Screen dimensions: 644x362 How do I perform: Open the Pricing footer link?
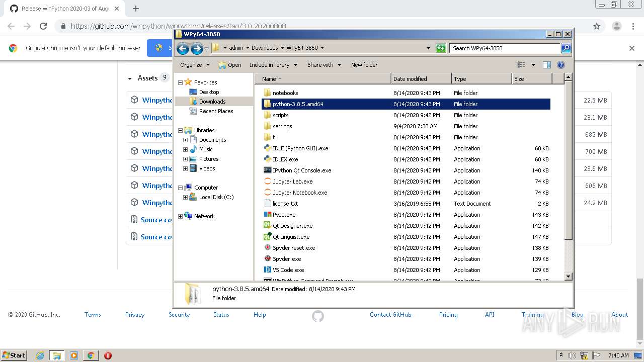(448, 315)
